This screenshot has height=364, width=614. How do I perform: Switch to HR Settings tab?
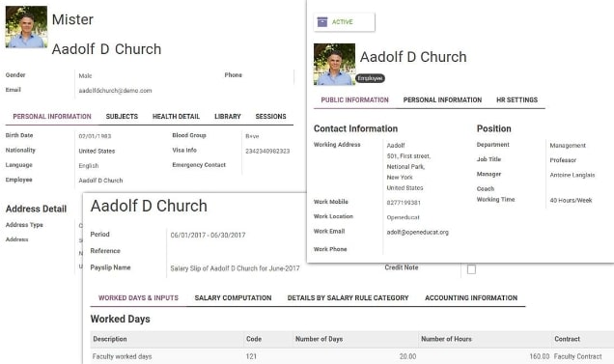[516, 99]
